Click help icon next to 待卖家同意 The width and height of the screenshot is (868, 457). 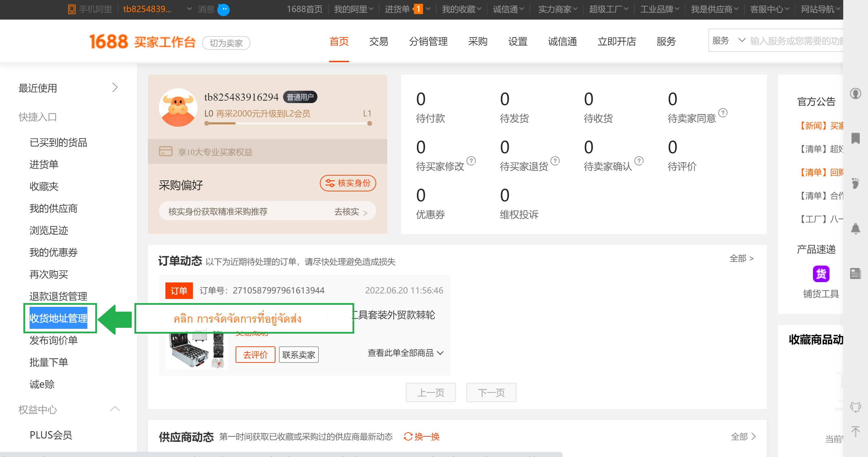pyautogui.click(x=723, y=113)
